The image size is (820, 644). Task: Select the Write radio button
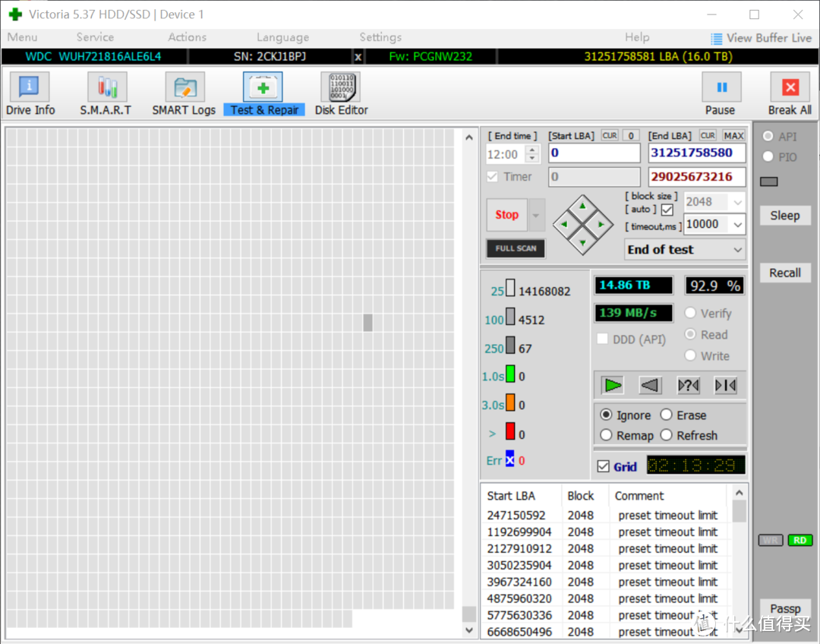(x=690, y=355)
